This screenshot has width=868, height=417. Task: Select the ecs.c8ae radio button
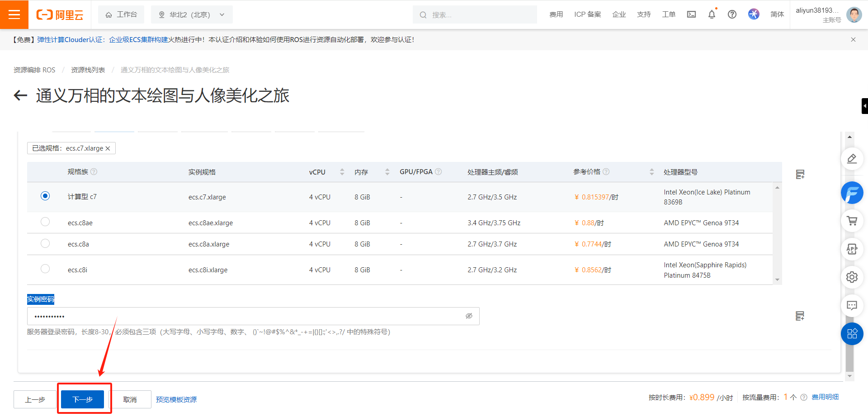click(x=45, y=222)
